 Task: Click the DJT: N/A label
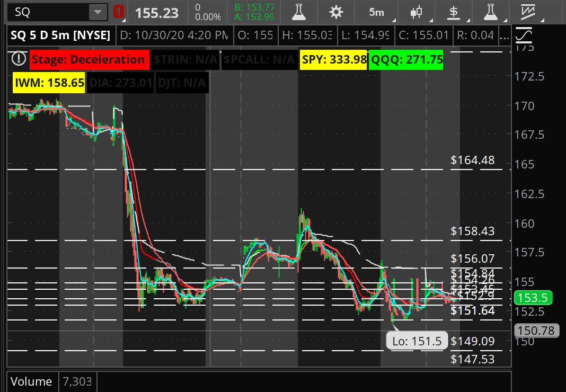(182, 83)
